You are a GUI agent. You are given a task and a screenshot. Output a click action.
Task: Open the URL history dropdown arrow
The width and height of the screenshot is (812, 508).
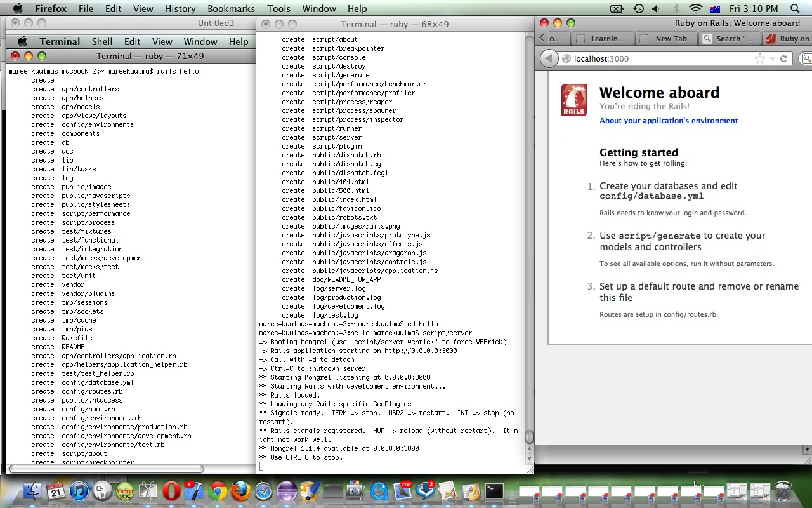772,58
